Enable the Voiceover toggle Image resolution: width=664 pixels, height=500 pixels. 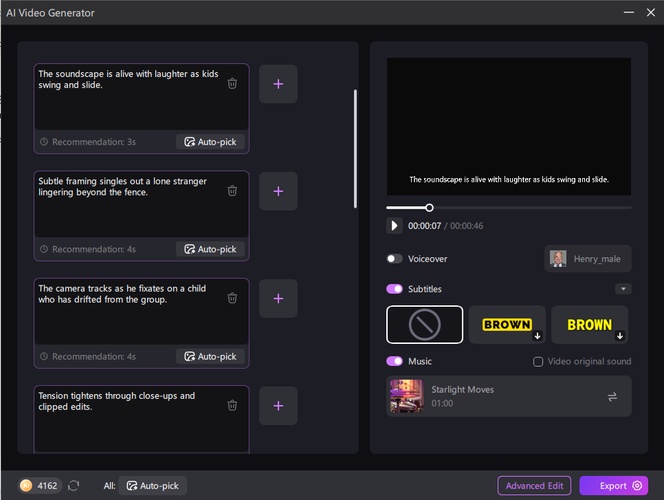395,259
